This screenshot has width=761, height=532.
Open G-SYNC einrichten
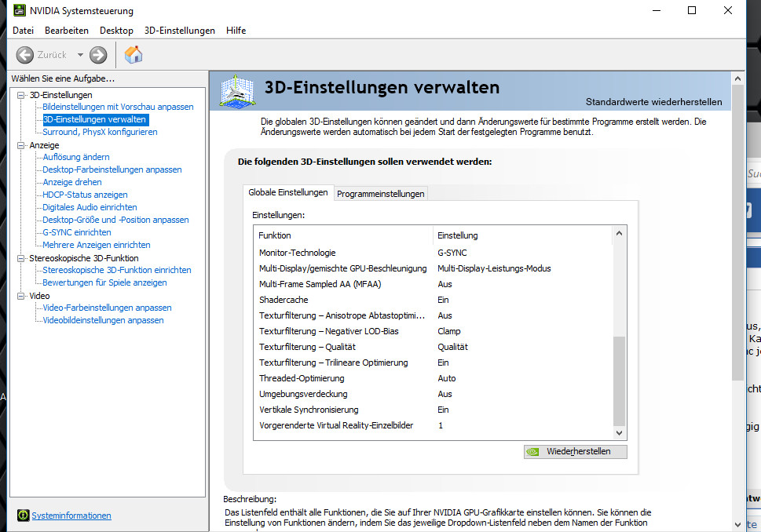pos(77,232)
